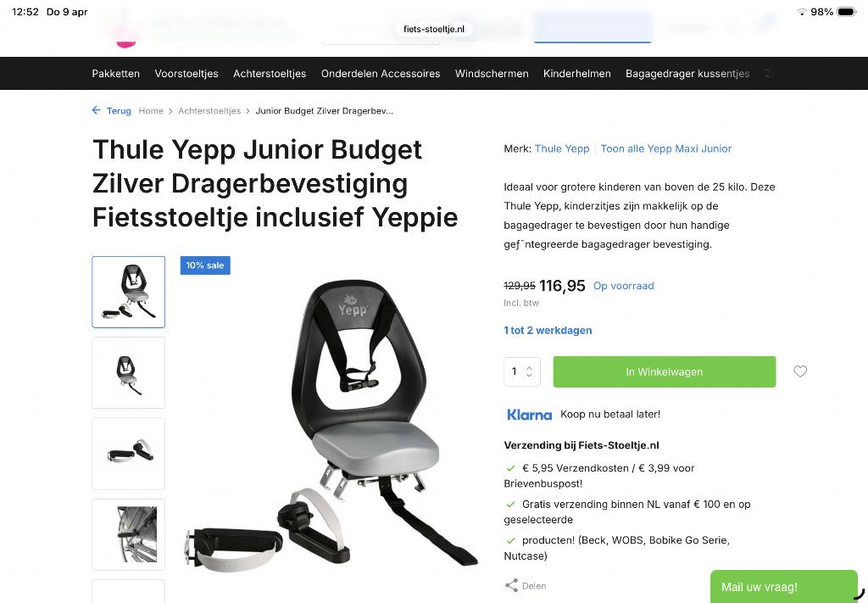Click the green In Winkelwagen button
This screenshot has height=603, width=868.
point(665,371)
